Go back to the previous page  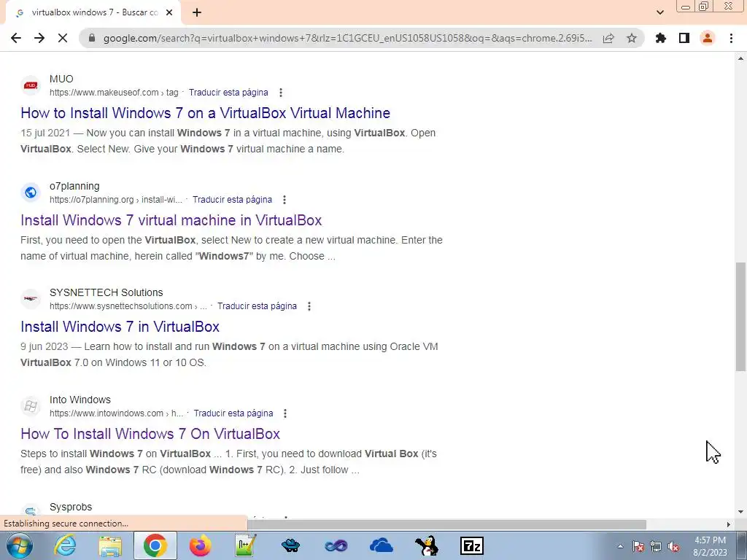click(x=16, y=38)
